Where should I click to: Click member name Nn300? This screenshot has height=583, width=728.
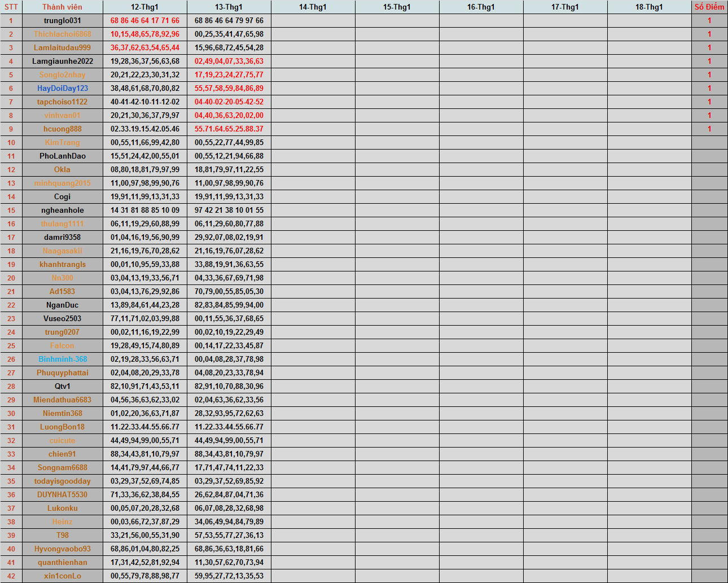click(62, 278)
